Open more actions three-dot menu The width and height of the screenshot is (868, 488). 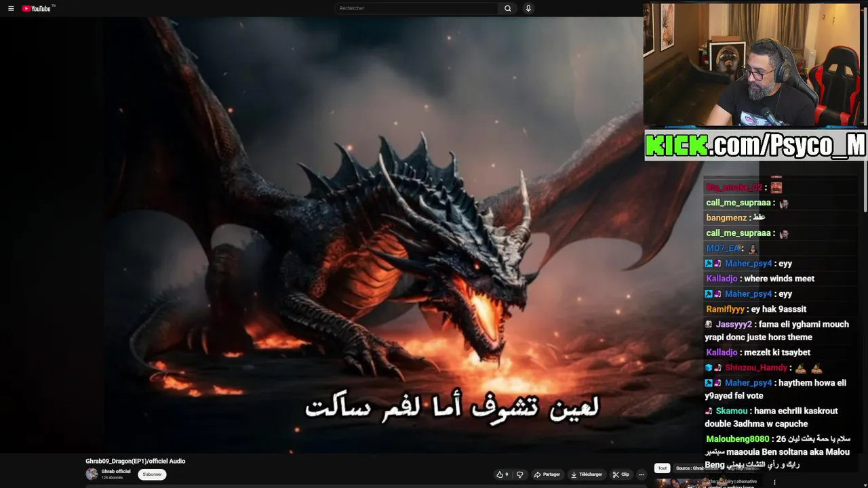pyautogui.click(x=642, y=474)
